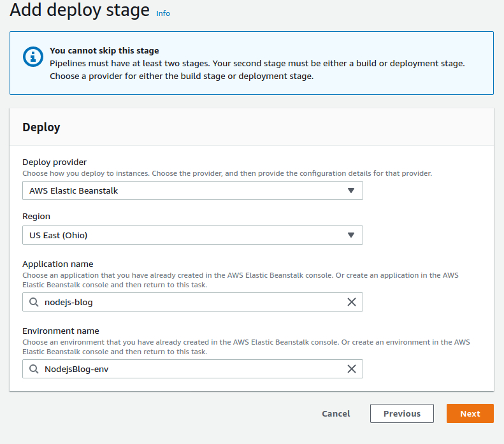
Task: Click the search icon in Environment name field
Action: pos(34,369)
